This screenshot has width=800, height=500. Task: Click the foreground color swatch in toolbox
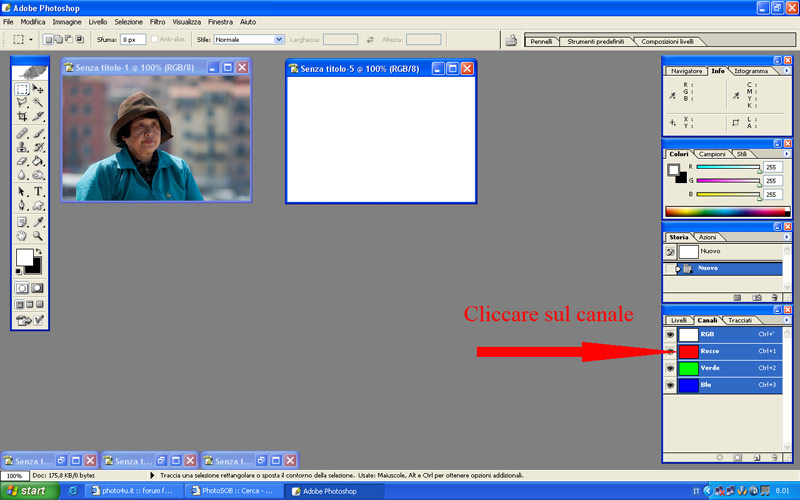tap(23, 258)
